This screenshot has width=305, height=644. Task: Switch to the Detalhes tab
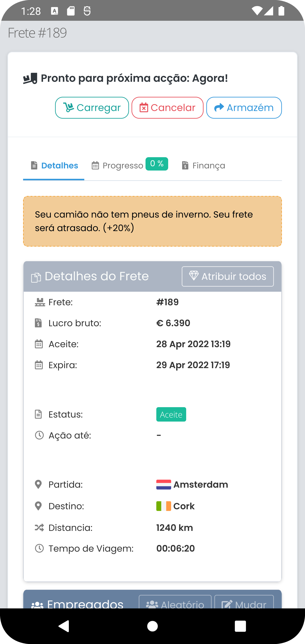(x=54, y=166)
